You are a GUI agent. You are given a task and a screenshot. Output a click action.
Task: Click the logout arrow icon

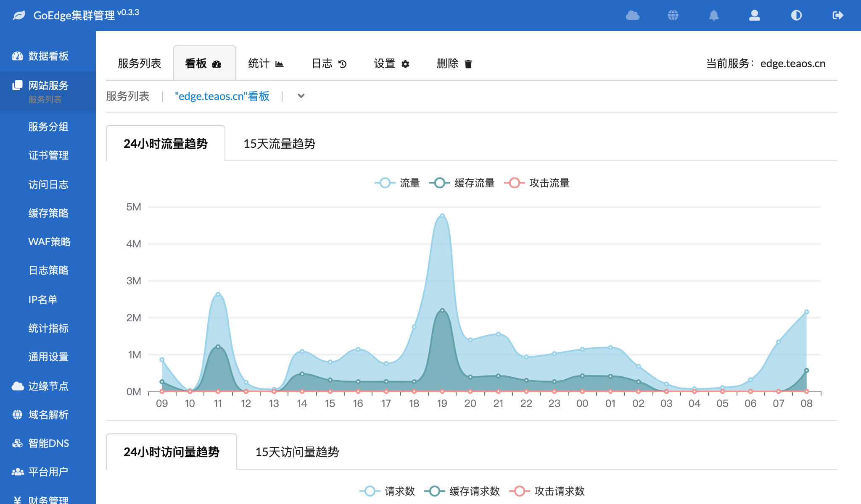(838, 16)
